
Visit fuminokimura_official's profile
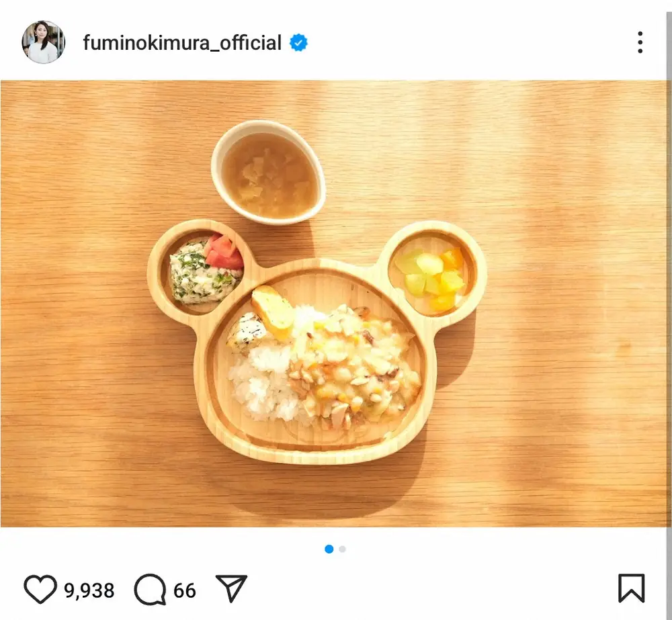point(180,42)
